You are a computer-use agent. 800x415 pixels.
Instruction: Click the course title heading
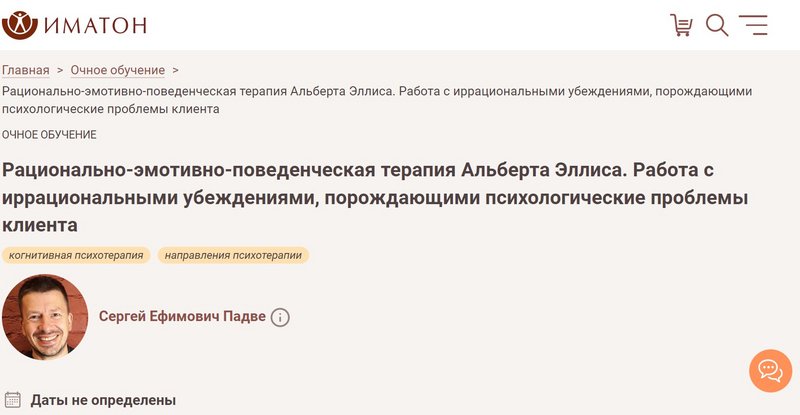click(x=375, y=197)
